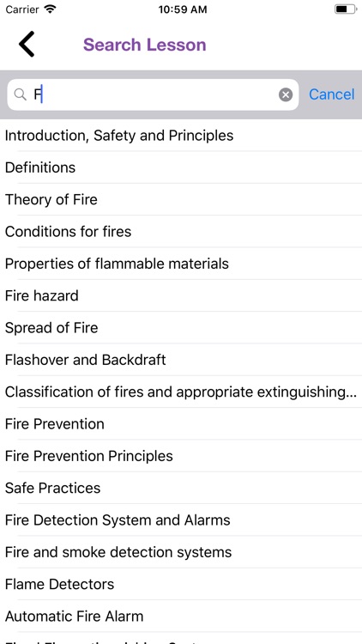The width and height of the screenshot is (362, 644).
Task: Select Flashover and Backdraft lesson
Action: (x=181, y=360)
